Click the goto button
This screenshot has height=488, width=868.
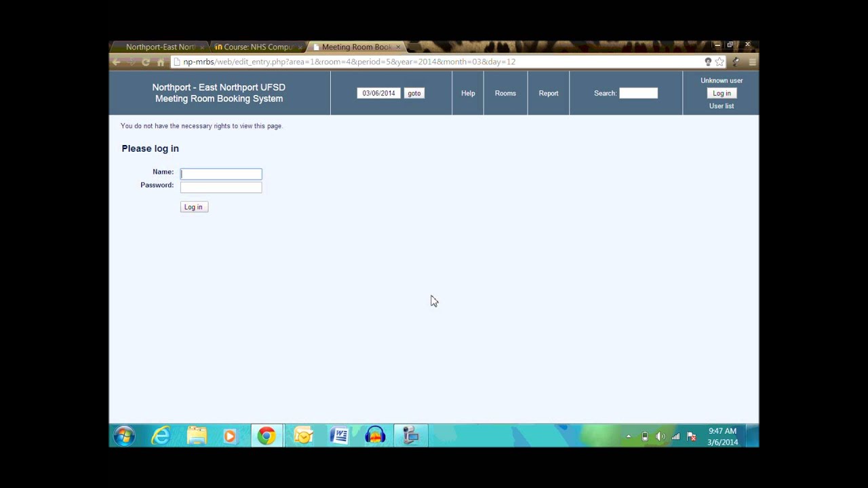[x=414, y=94]
